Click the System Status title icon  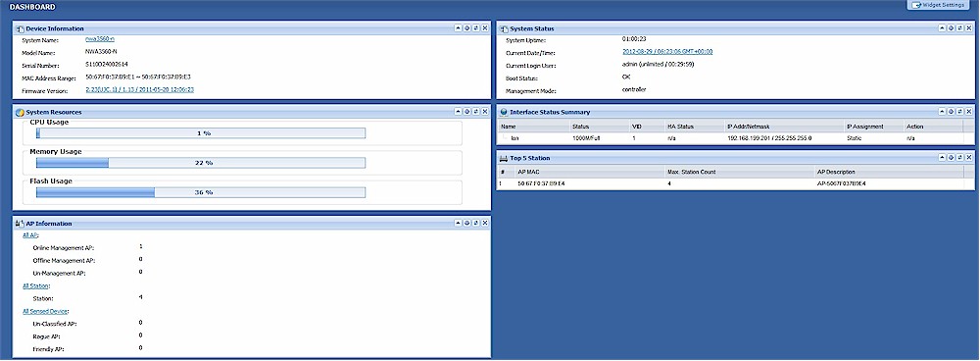pyautogui.click(x=504, y=28)
